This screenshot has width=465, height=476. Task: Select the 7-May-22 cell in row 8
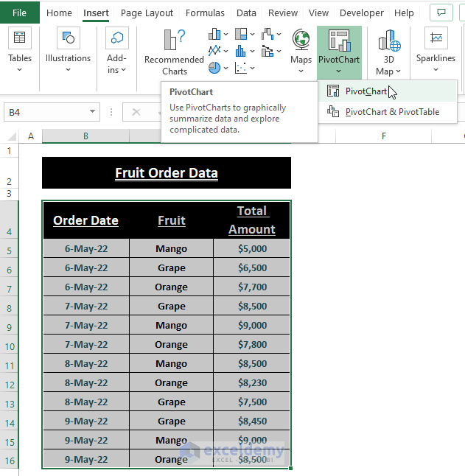pos(86,306)
